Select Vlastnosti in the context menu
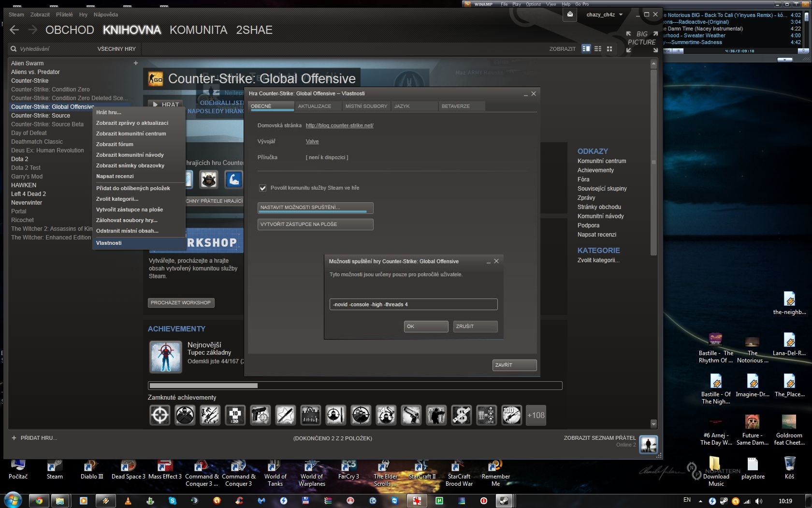 pos(109,243)
